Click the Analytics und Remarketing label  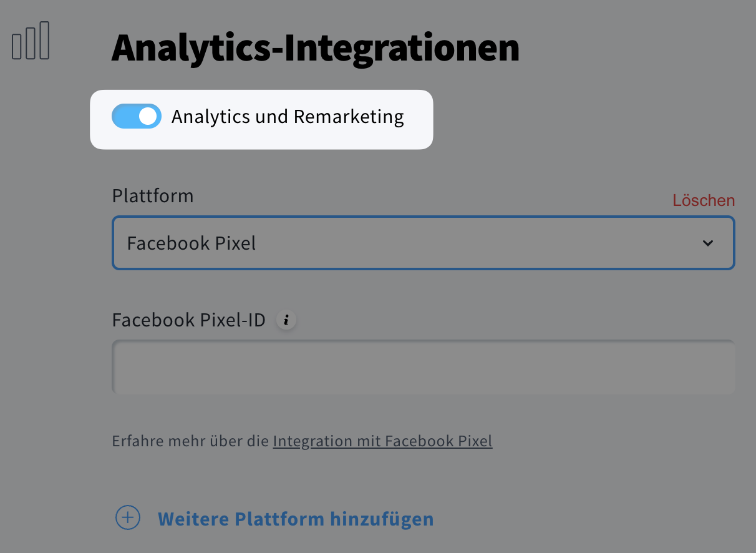pos(288,116)
